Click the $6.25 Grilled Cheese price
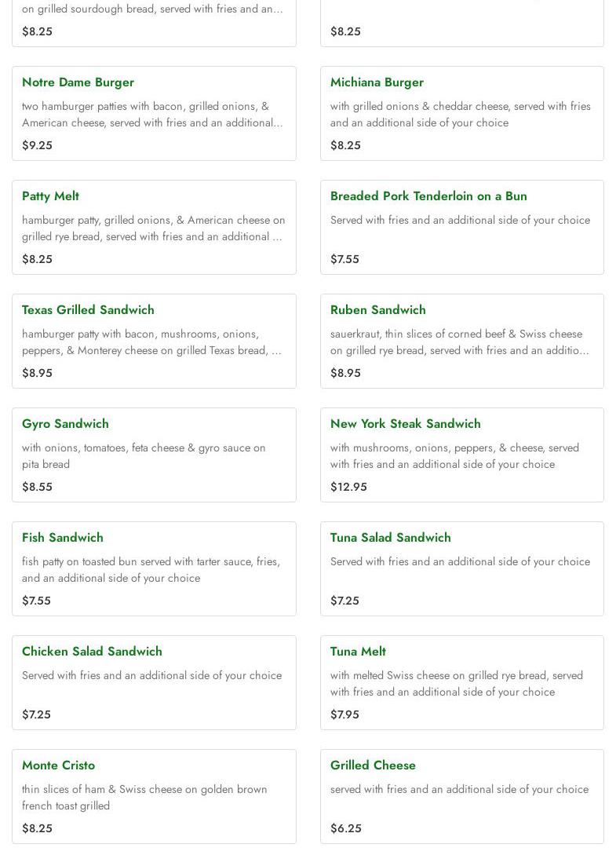 (x=346, y=828)
